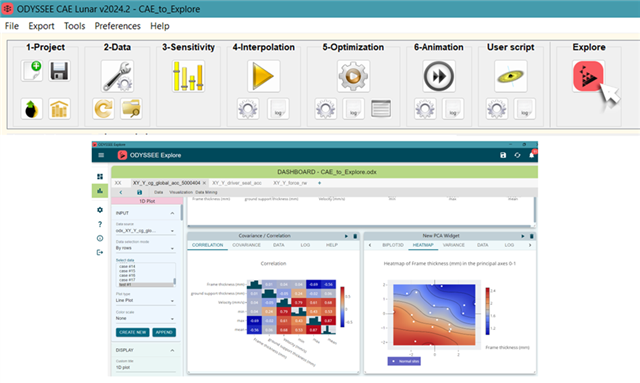Open the wrench and gear Data settings icon

click(x=118, y=76)
